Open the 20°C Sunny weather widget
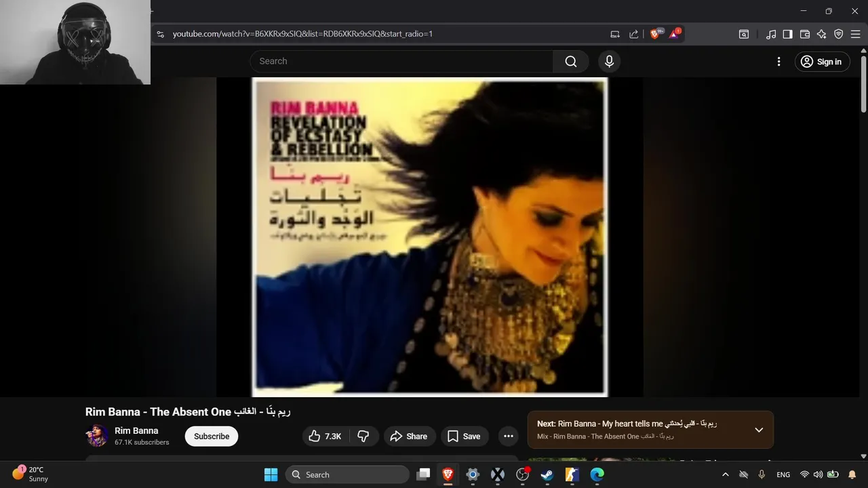This screenshot has width=868, height=488. 31,474
